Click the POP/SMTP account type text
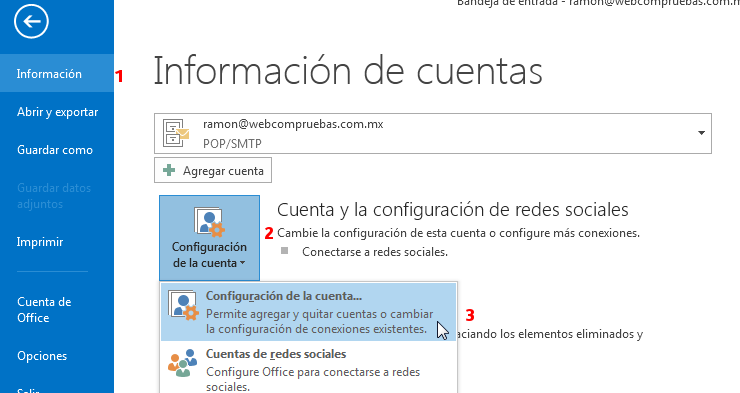 point(232,143)
